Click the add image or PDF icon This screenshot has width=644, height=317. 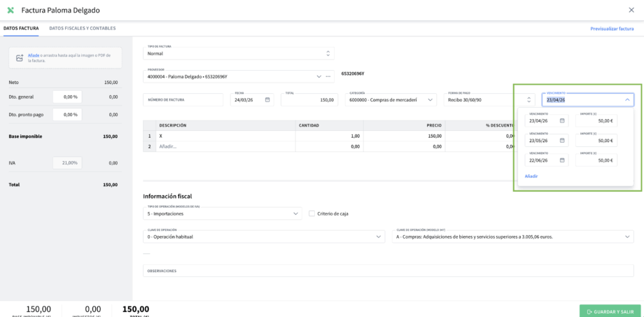[20, 58]
